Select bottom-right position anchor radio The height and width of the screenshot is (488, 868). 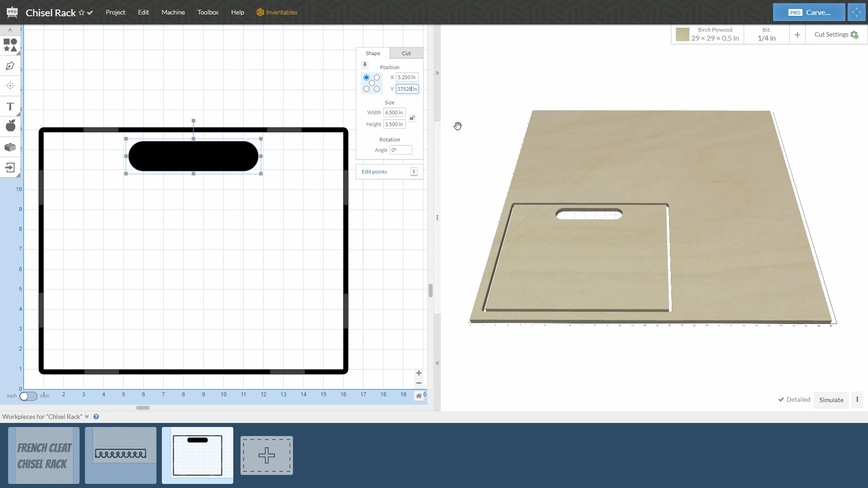point(377,89)
